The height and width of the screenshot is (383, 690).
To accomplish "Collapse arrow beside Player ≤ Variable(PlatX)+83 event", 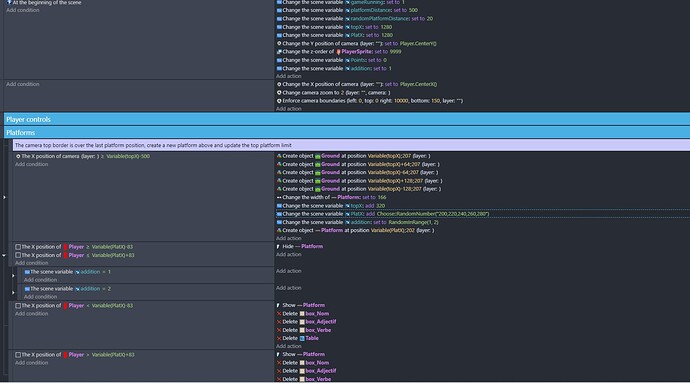I will pyautogui.click(x=4, y=255).
